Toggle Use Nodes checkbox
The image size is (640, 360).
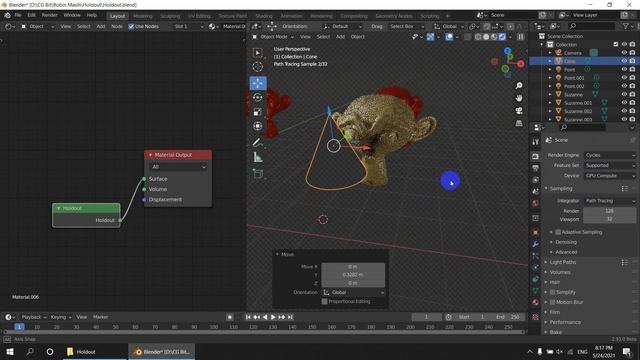pyautogui.click(x=131, y=27)
